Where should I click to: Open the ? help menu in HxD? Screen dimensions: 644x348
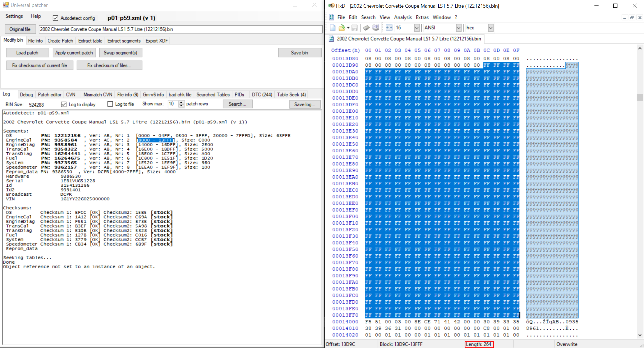point(456,17)
